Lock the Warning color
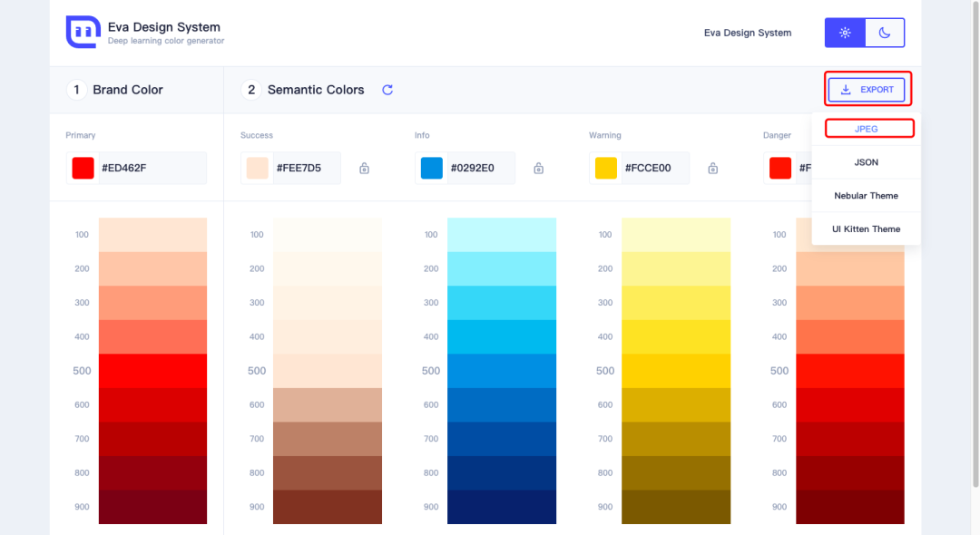This screenshot has width=980, height=535. [712, 168]
